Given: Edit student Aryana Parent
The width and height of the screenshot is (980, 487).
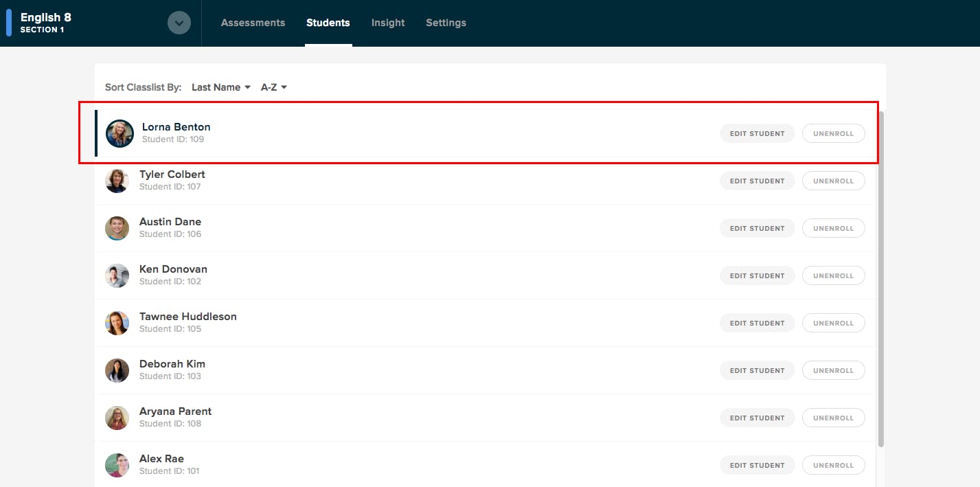Looking at the screenshot, I should pos(757,418).
